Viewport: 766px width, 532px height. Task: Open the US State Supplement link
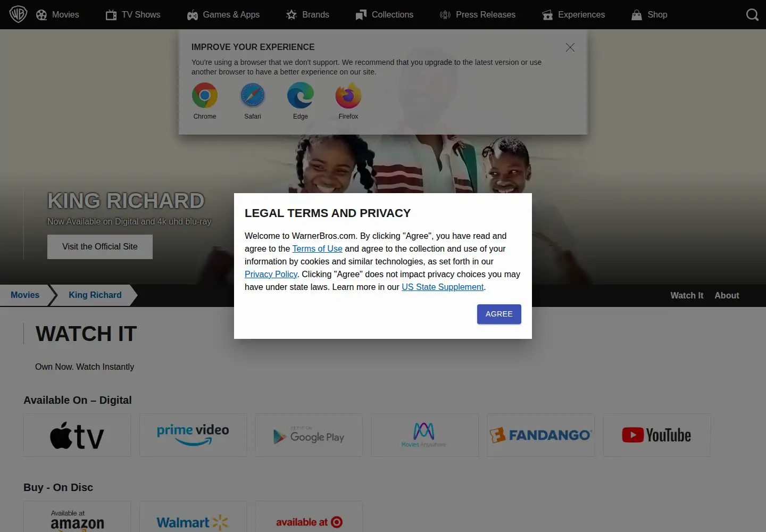coord(443,287)
